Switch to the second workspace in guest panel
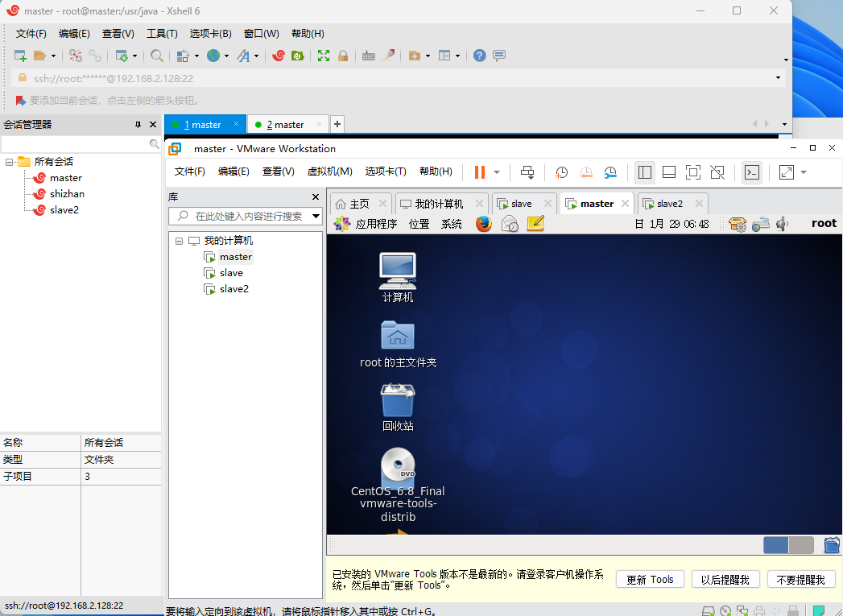Screen dimensions: 843x616 click(x=801, y=545)
